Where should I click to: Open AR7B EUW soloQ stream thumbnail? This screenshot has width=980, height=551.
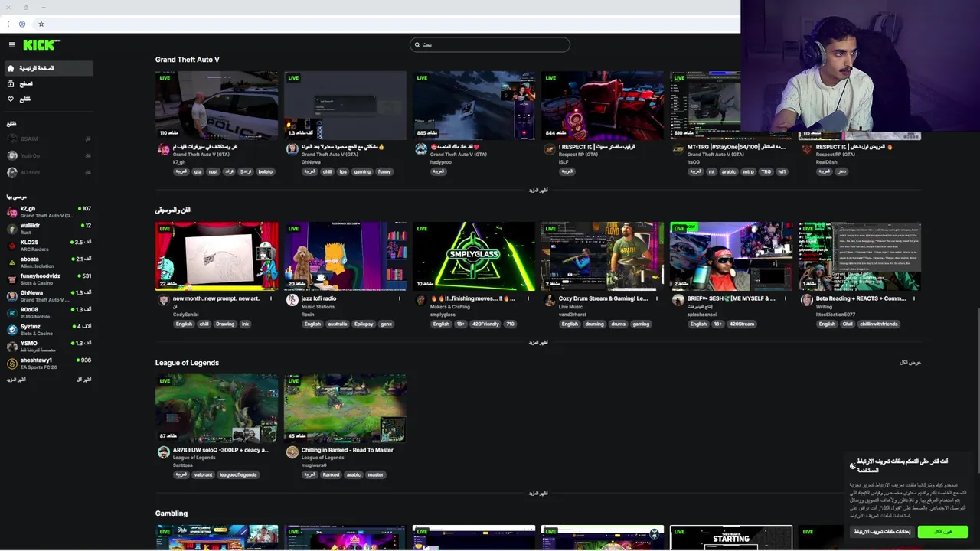[217, 408]
